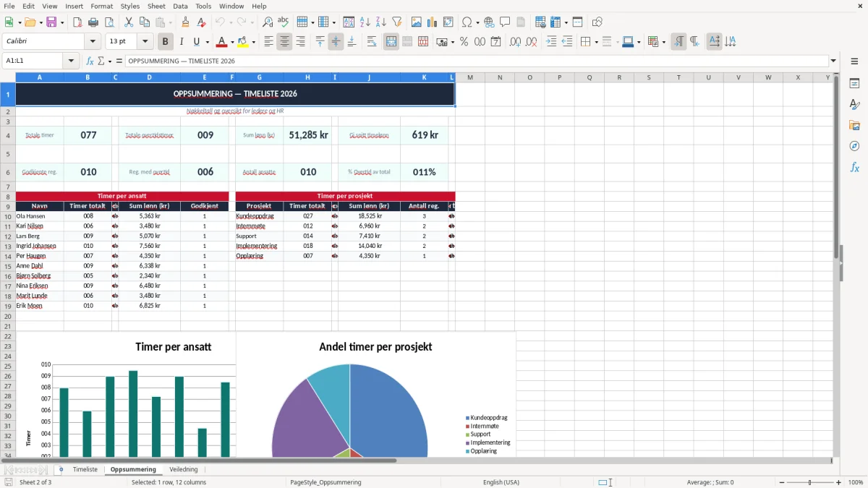Switch to the Veiledning sheet tab

[x=184, y=469]
